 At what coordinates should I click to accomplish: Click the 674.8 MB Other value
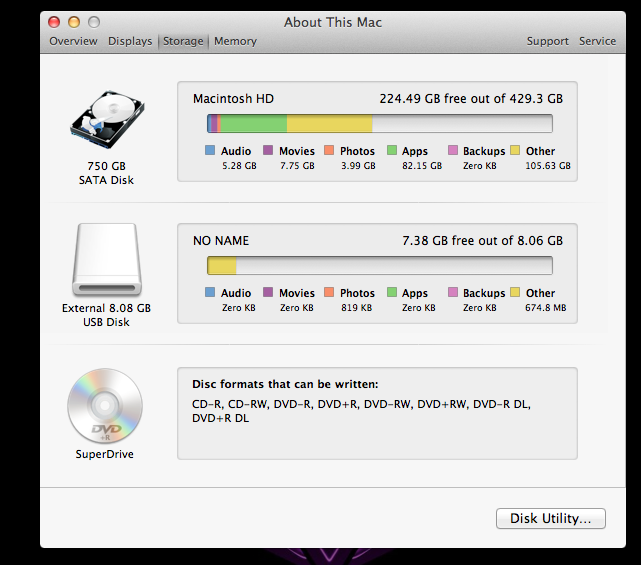(x=546, y=308)
